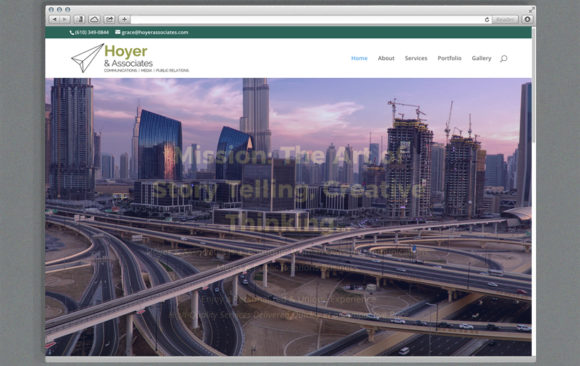The width and height of the screenshot is (580, 366).
Task: Click the downloads icon at toolbar end
Action: (x=527, y=19)
